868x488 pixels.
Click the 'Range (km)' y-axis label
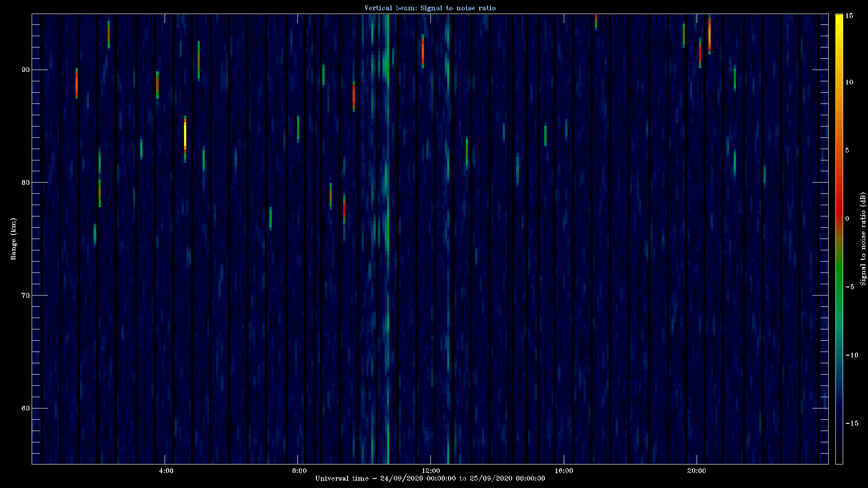click(14, 239)
